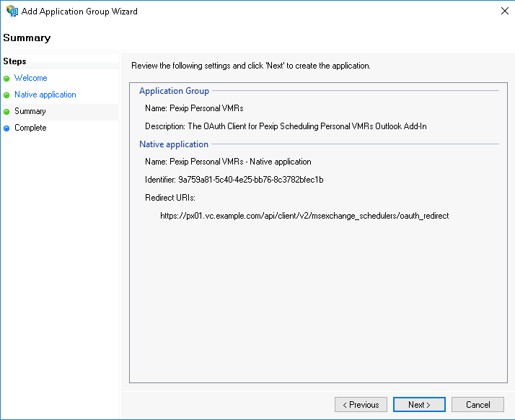
Task: Go to the Welcome step link
Action: click(31, 78)
